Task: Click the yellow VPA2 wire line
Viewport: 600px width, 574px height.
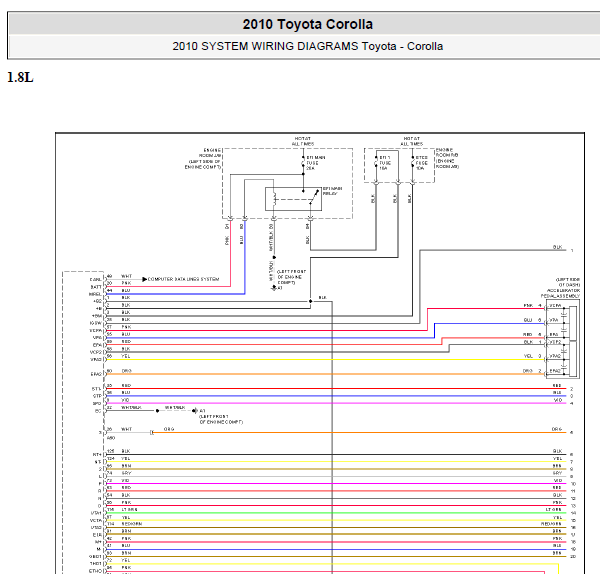Action: (325, 360)
